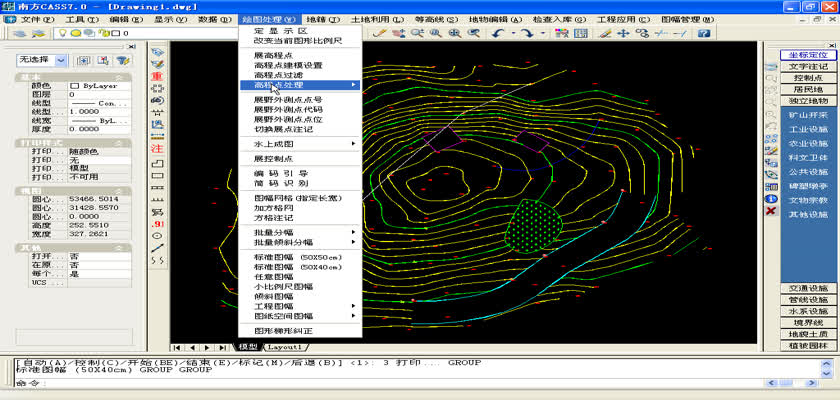The height and width of the screenshot is (400, 840).
Task: Click the blue info circle icon in right strip
Action: (x=771, y=199)
